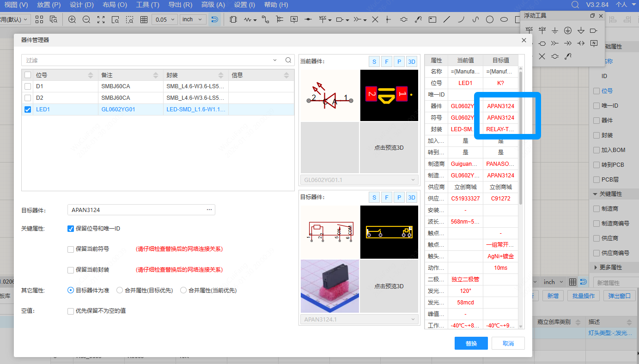Click the search icon in the filter box
Image resolution: width=639 pixels, height=364 pixels.
coord(288,60)
